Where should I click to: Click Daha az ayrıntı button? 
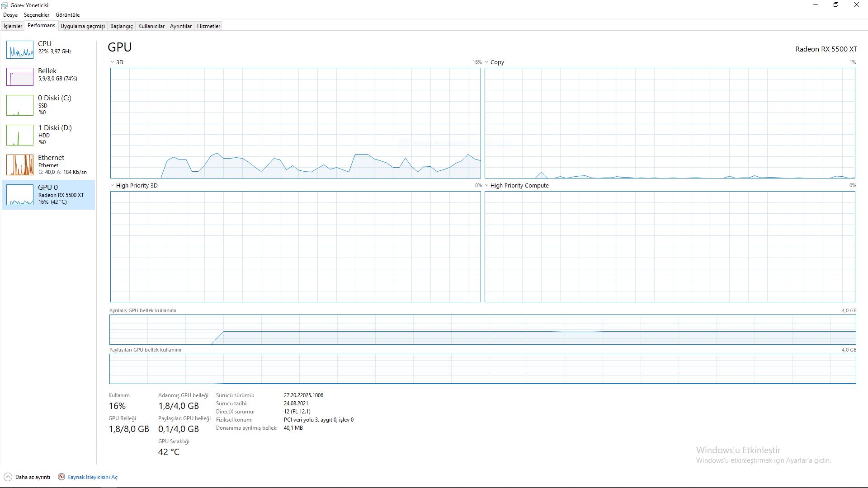(33, 477)
